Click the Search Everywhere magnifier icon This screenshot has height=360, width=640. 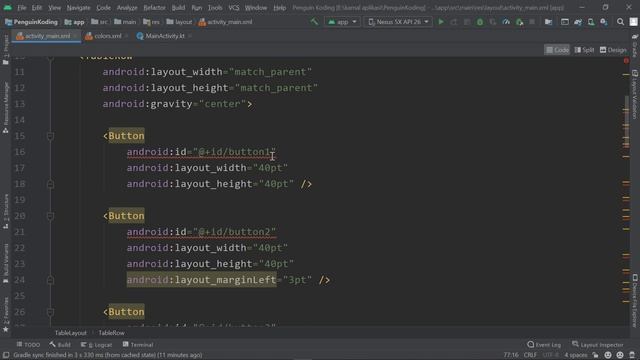(620, 22)
